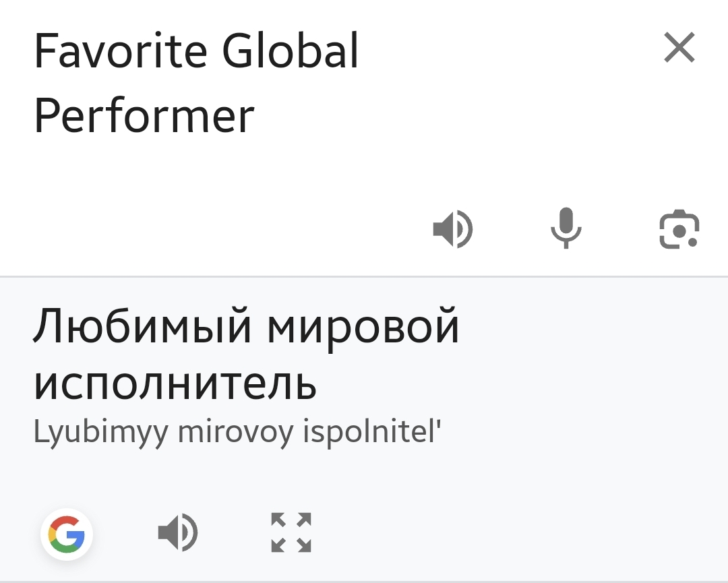The width and height of the screenshot is (728, 583).
Task: Clear the source text with X
Action: click(679, 49)
